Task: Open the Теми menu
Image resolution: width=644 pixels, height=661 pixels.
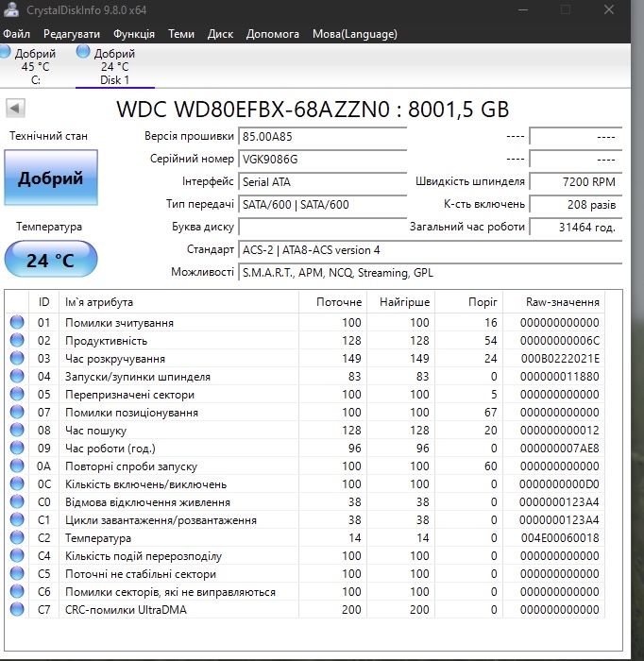Action: click(181, 34)
